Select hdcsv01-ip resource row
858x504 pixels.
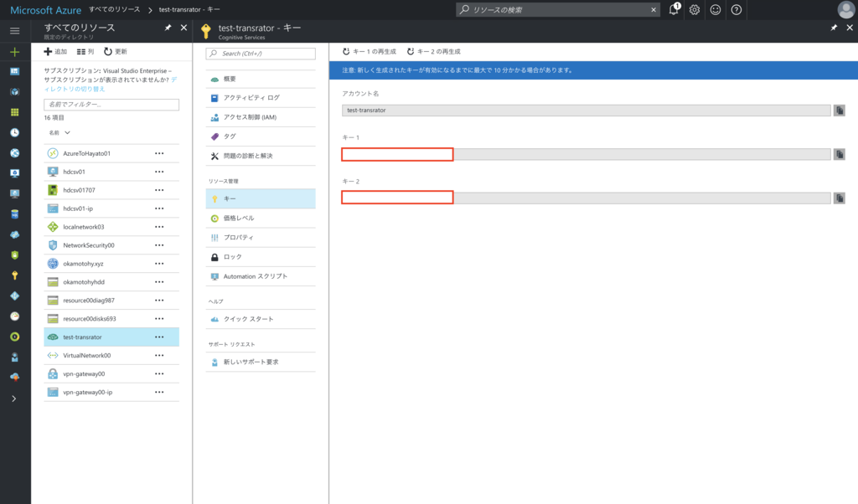[x=111, y=208]
